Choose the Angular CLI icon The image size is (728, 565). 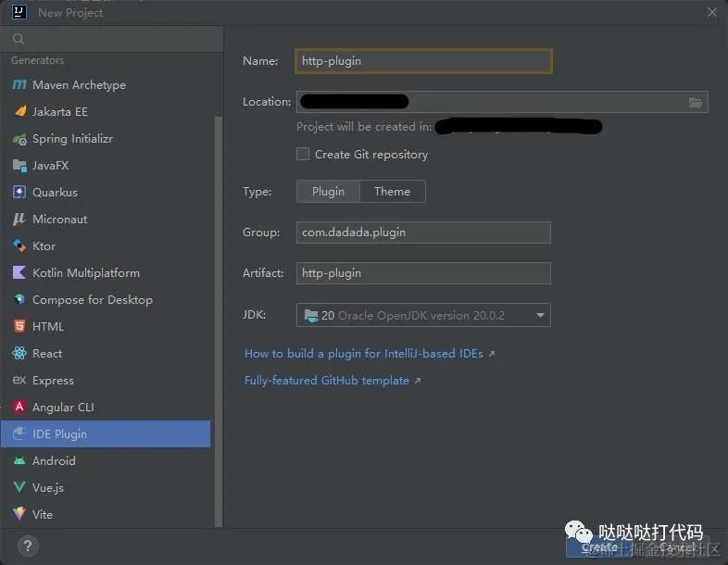[19, 407]
